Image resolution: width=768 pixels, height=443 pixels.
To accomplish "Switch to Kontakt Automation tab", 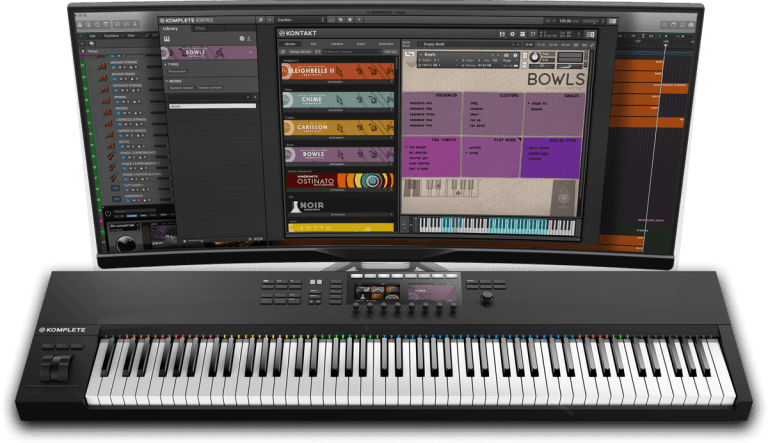I will point(386,44).
